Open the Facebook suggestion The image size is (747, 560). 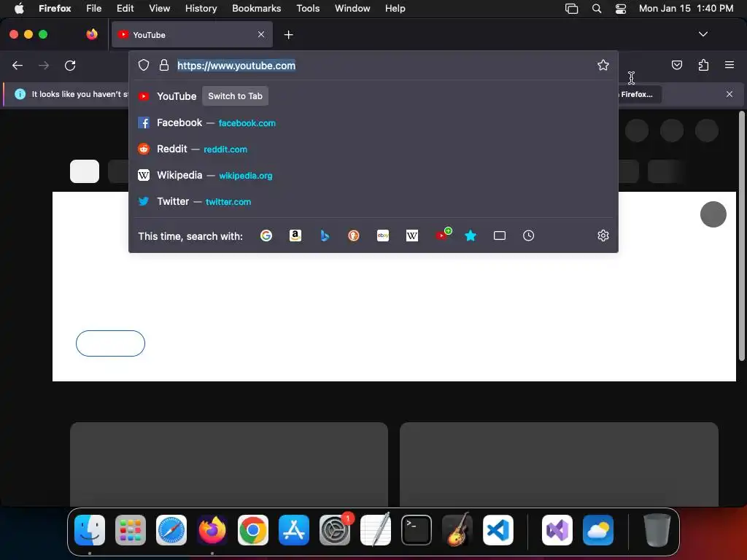click(373, 122)
